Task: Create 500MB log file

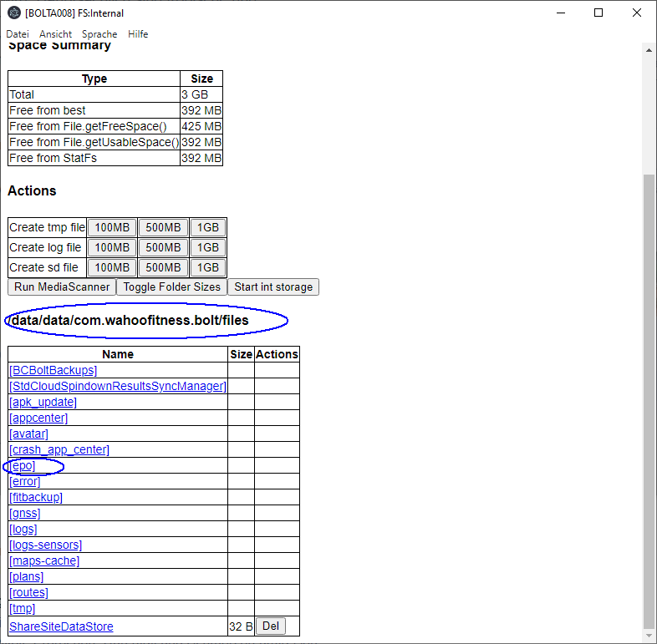Action: [x=163, y=247]
